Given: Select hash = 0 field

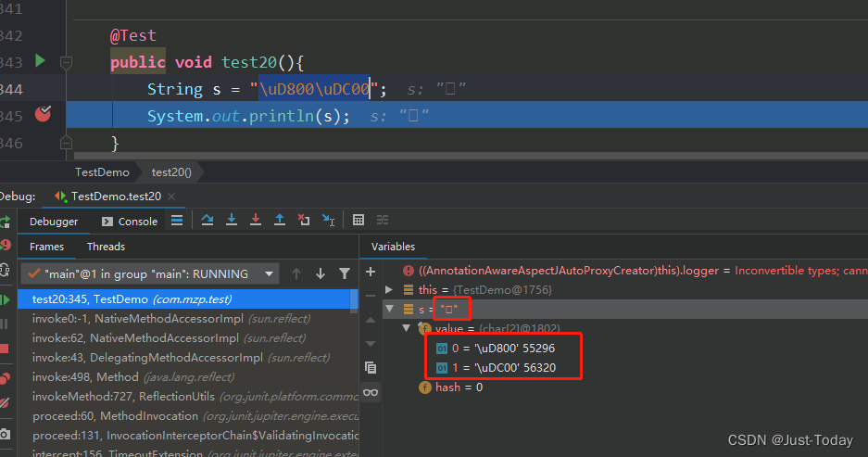Looking at the screenshot, I should click(x=450, y=387).
